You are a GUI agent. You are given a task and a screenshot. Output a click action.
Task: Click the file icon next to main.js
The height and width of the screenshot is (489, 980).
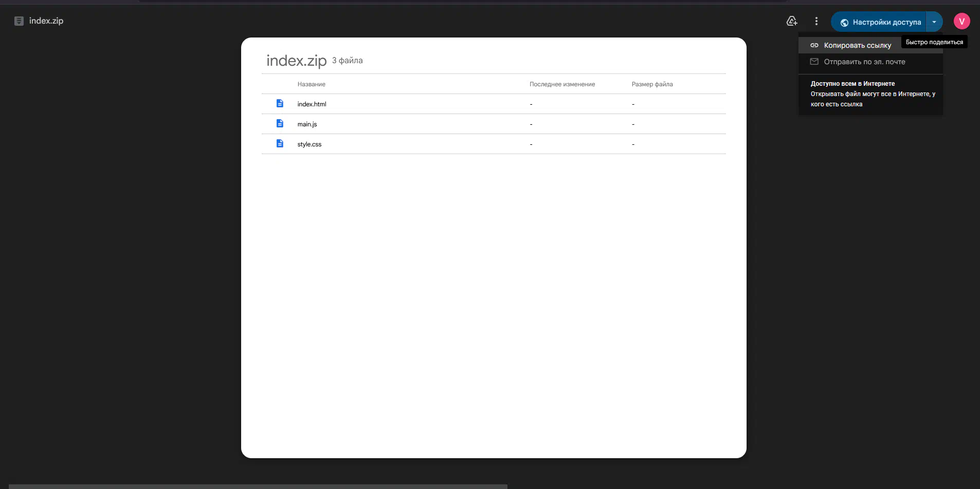[280, 124]
